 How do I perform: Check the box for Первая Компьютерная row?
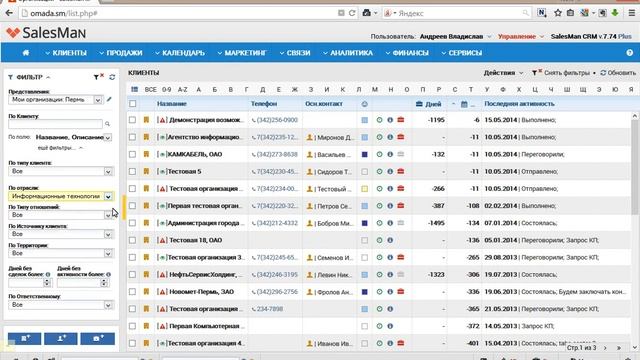tap(132, 326)
